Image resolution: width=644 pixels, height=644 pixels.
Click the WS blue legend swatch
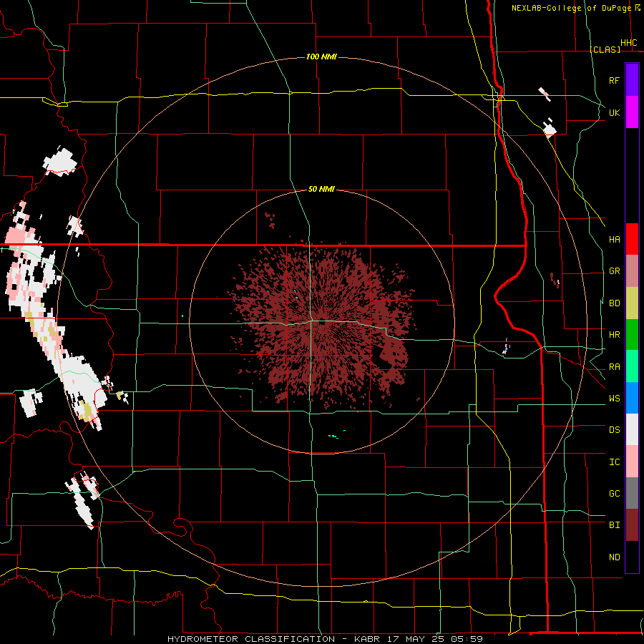pos(632,398)
